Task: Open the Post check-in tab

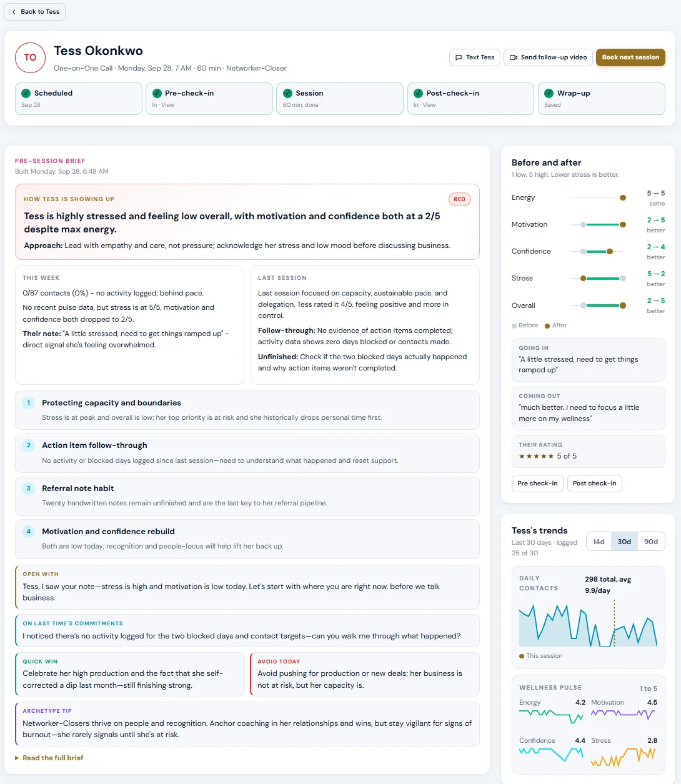Action: [594, 484]
